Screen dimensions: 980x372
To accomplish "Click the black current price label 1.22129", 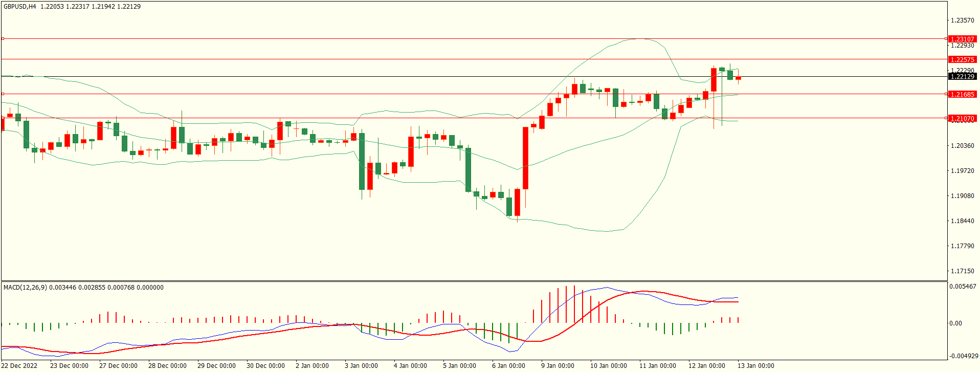I will point(962,76).
